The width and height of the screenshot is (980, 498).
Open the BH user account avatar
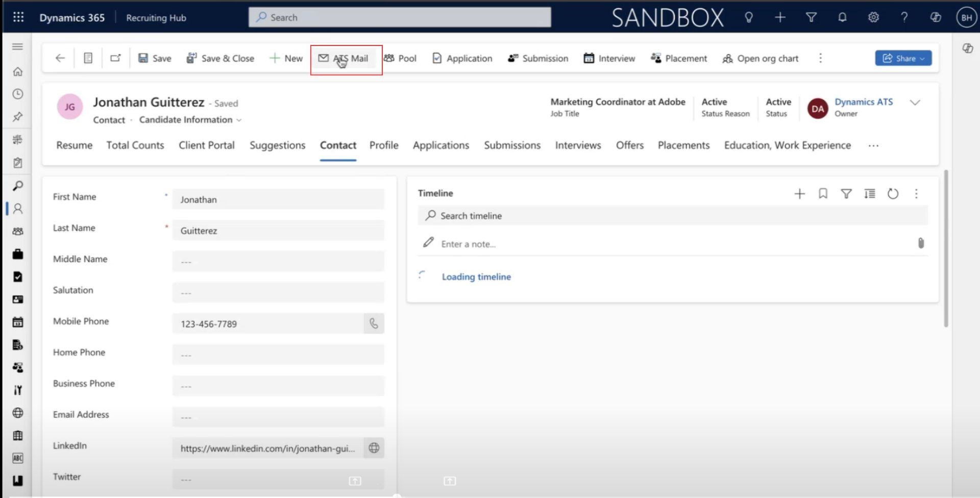966,17
